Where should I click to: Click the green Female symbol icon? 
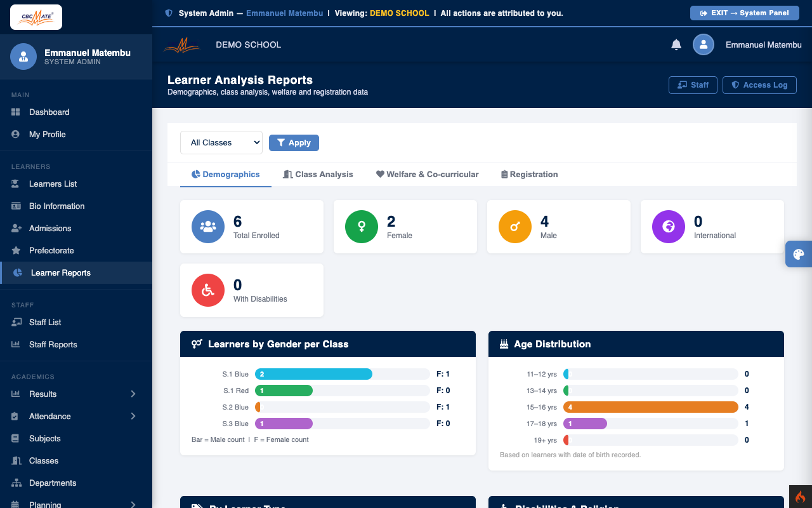(x=362, y=227)
